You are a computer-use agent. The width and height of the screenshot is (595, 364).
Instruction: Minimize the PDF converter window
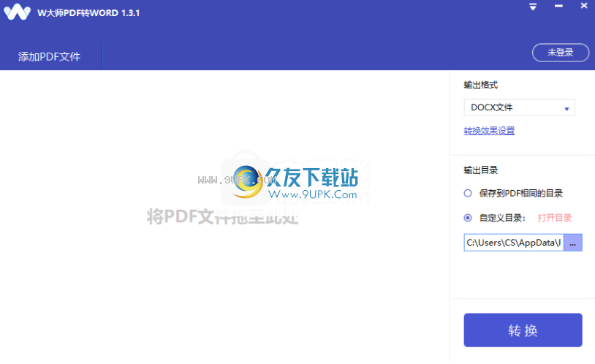tap(558, 6)
